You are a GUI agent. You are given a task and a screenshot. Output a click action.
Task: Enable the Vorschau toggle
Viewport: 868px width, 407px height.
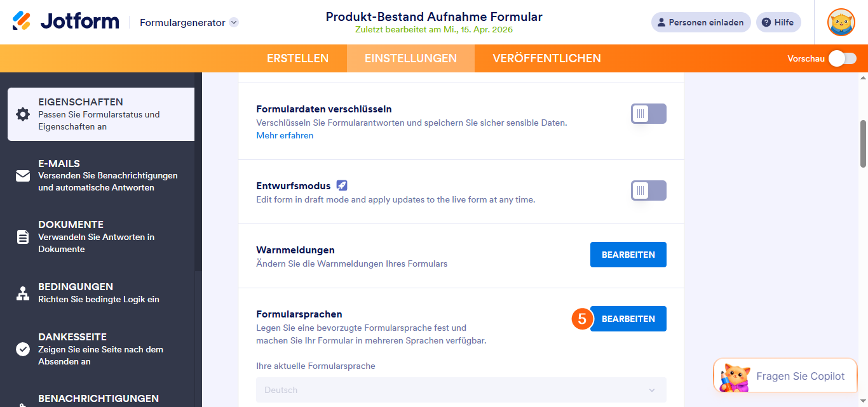point(843,58)
